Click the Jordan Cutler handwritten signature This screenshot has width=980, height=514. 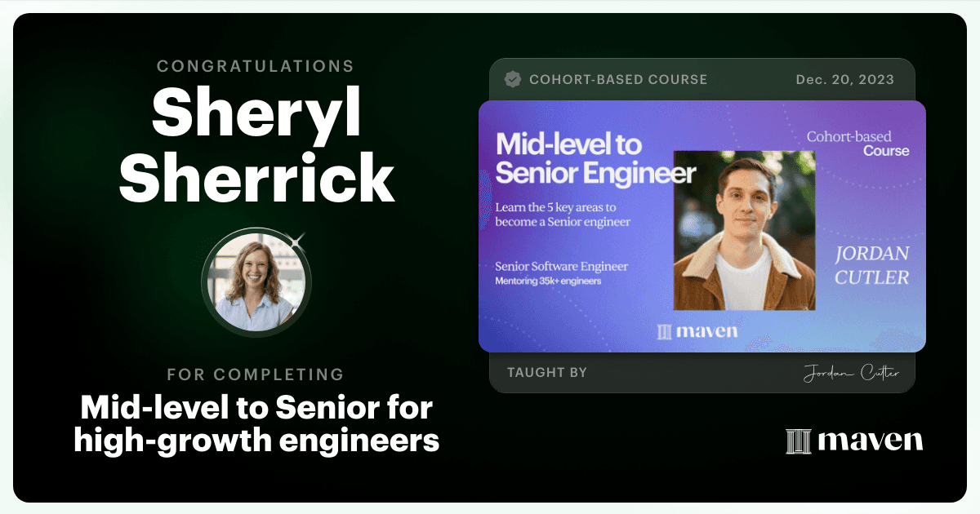tap(852, 373)
